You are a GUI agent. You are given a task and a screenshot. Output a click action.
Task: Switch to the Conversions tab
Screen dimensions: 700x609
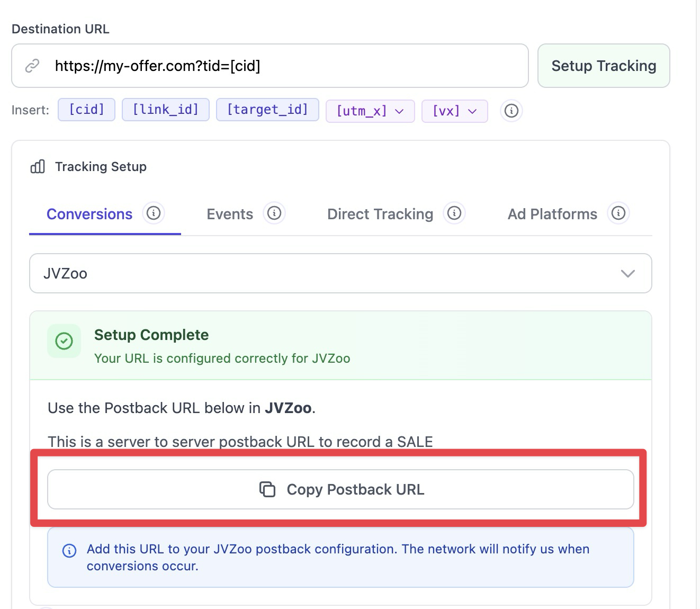[x=89, y=214]
